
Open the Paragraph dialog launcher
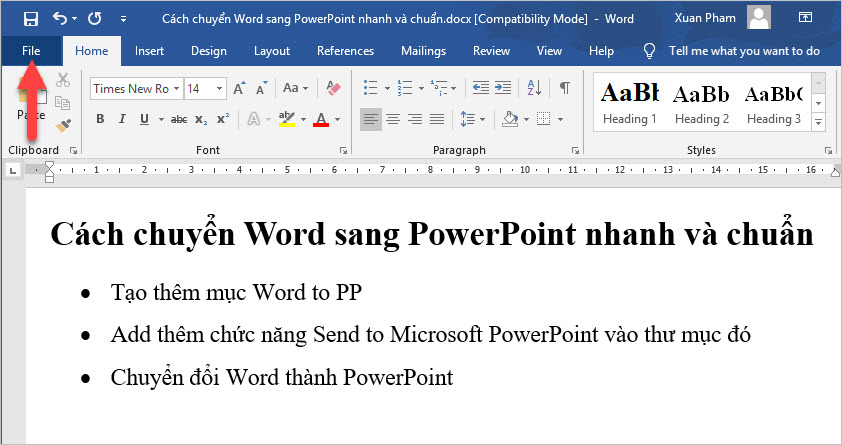click(576, 151)
